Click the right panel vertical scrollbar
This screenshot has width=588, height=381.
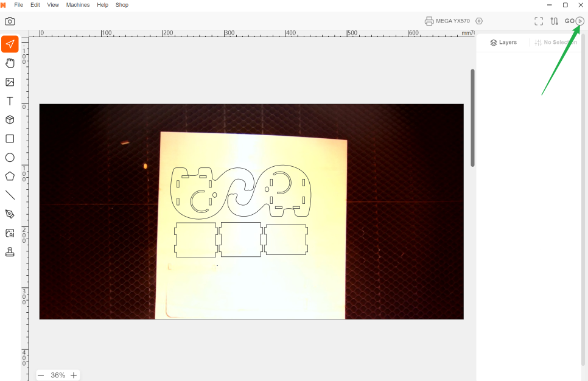(x=583, y=199)
